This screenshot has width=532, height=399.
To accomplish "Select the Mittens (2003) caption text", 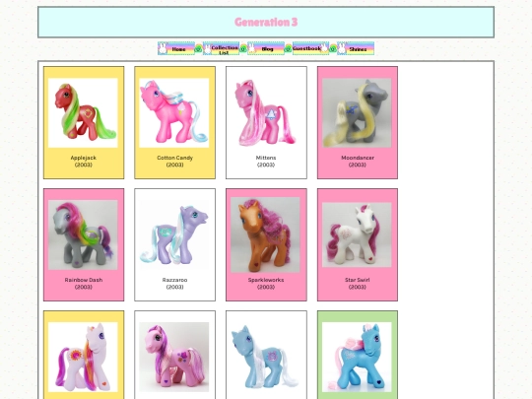I will point(266,162).
